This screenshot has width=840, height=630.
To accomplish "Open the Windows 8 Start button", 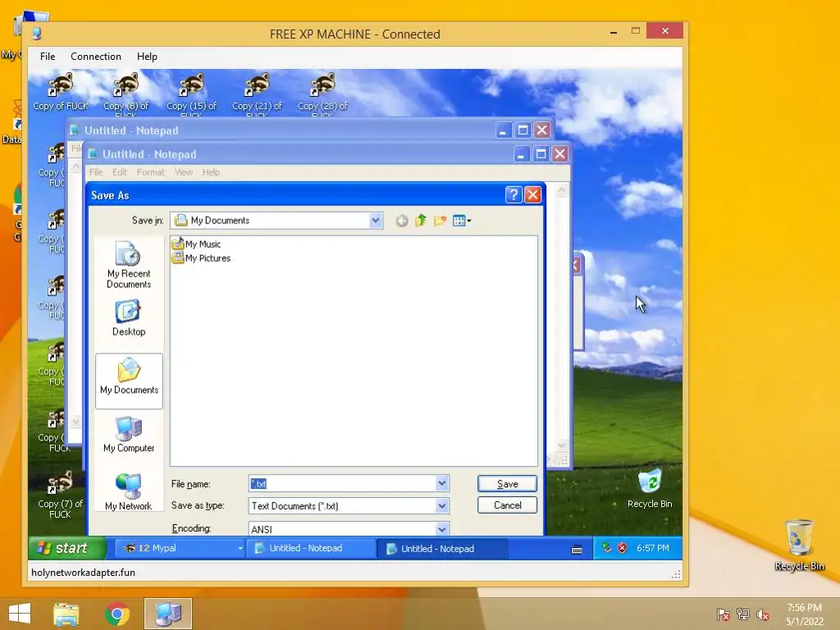I will point(20,614).
